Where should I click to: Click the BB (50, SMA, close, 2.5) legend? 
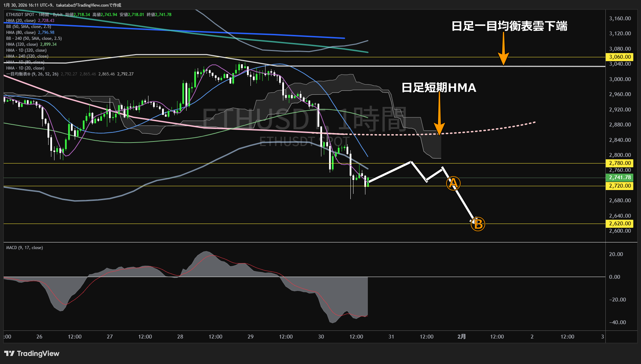(29, 27)
